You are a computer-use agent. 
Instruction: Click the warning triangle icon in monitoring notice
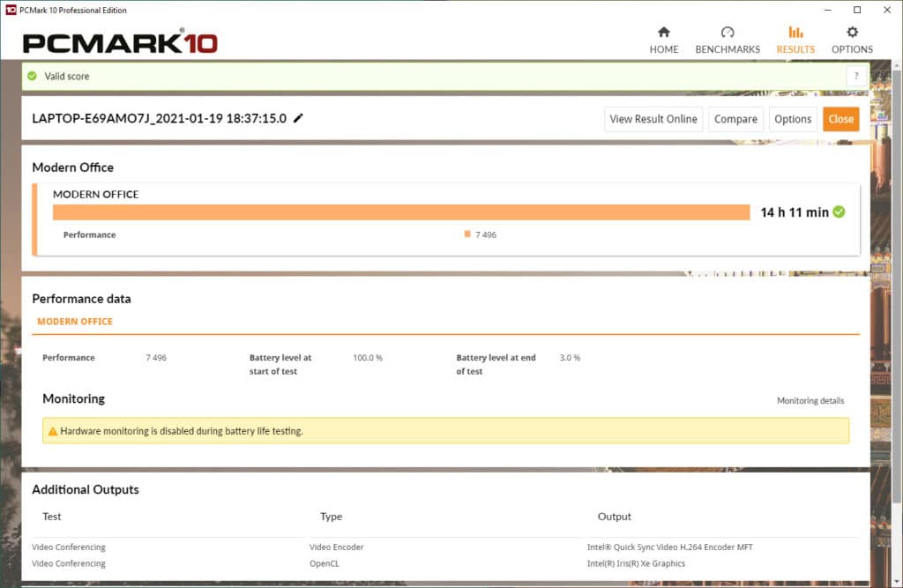53,431
